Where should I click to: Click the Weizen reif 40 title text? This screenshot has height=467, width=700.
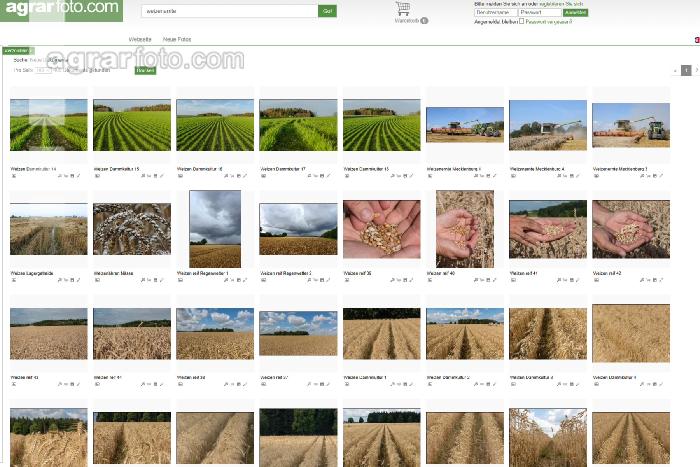coord(441,273)
